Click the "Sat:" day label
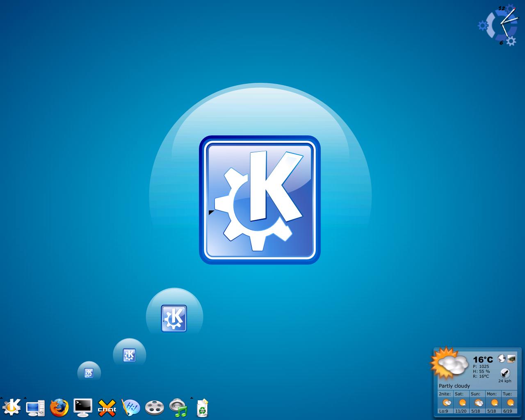Viewport: 525px width, 420px height. [x=459, y=394]
